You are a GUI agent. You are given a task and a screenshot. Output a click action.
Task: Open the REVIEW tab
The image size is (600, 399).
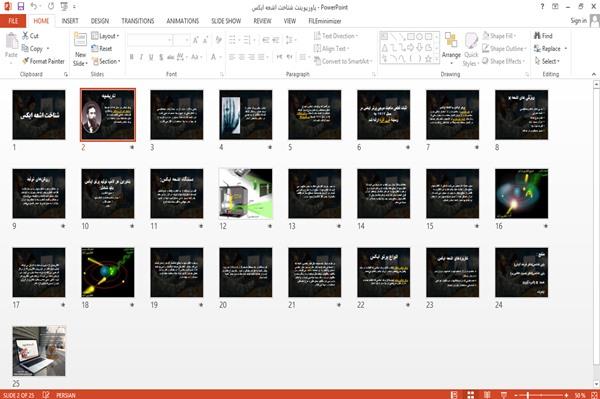262,21
